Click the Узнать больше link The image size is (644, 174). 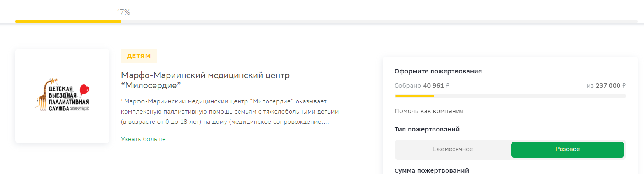pos(143,139)
